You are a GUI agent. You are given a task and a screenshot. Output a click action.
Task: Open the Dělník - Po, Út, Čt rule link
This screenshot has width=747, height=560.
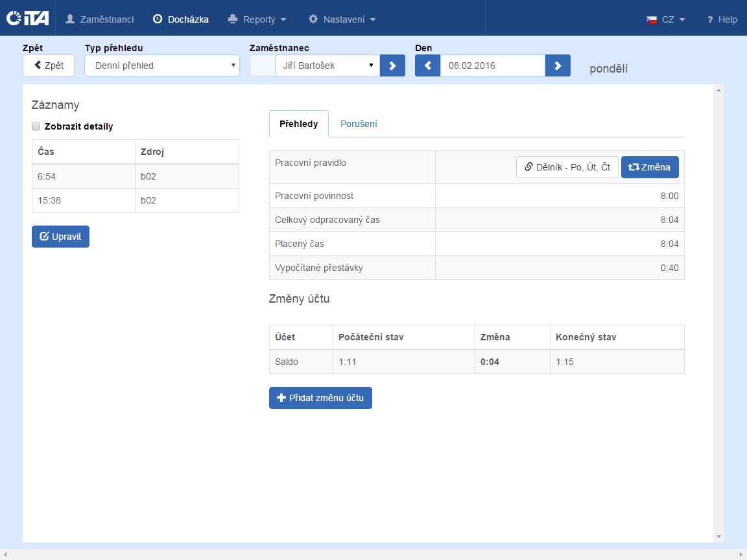coord(567,167)
